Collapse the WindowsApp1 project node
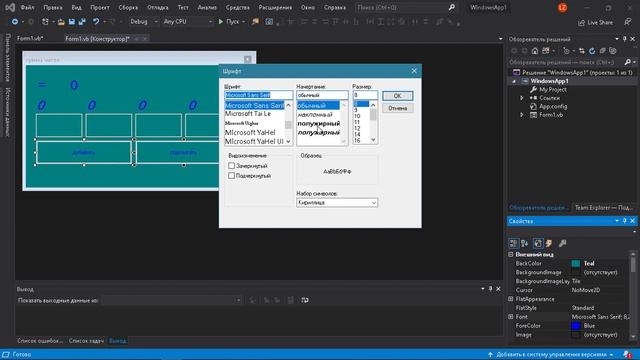This screenshot has width=640, height=360. point(514,81)
